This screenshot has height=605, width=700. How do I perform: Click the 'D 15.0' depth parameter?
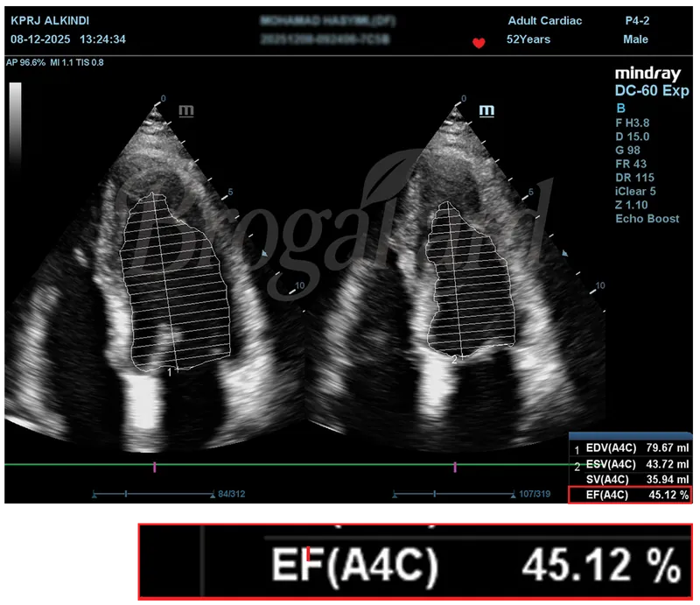632,137
